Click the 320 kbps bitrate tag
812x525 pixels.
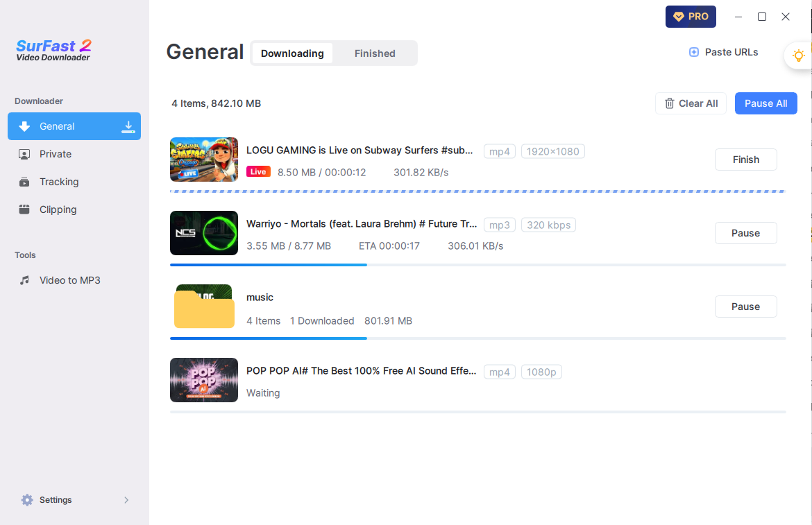(548, 225)
